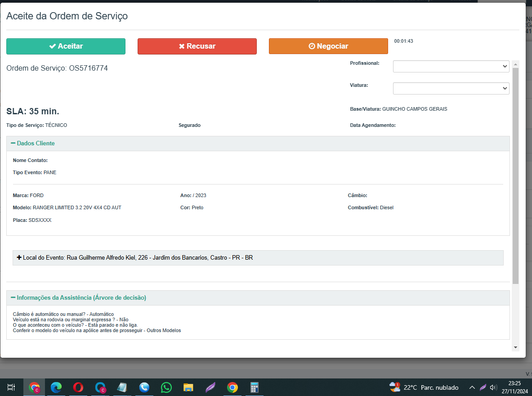Click the green Aceitar button

[x=66, y=46]
